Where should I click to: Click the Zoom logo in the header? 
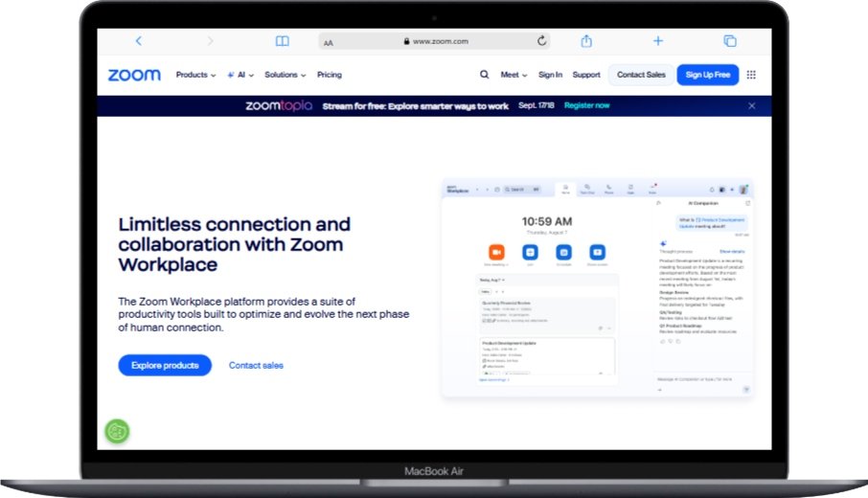click(x=134, y=75)
